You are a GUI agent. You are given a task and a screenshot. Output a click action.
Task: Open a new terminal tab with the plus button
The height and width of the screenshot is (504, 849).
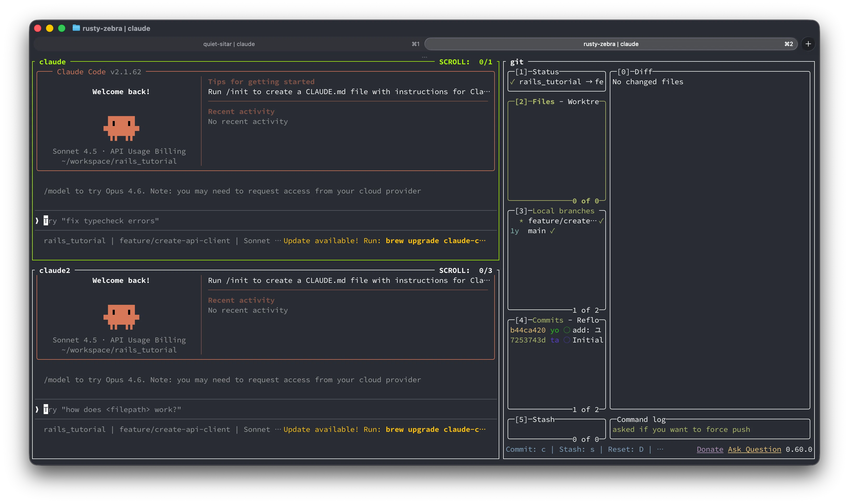pos(808,44)
